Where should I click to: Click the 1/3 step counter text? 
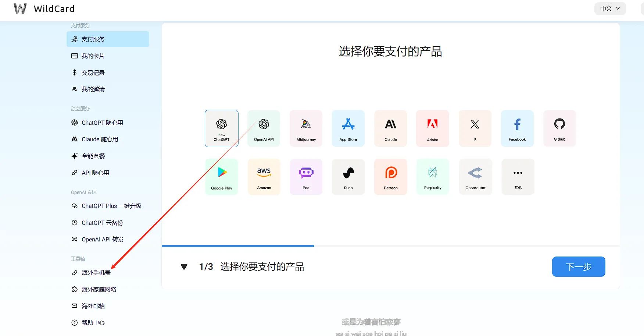click(206, 267)
